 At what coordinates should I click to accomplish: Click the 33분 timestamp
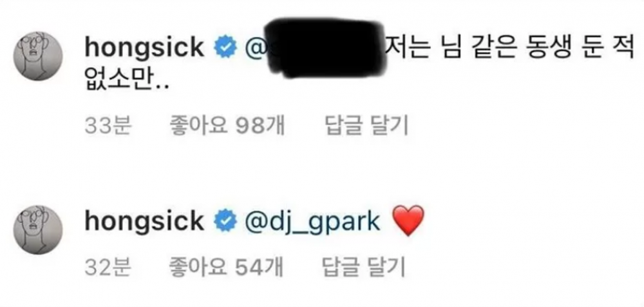point(108,126)
